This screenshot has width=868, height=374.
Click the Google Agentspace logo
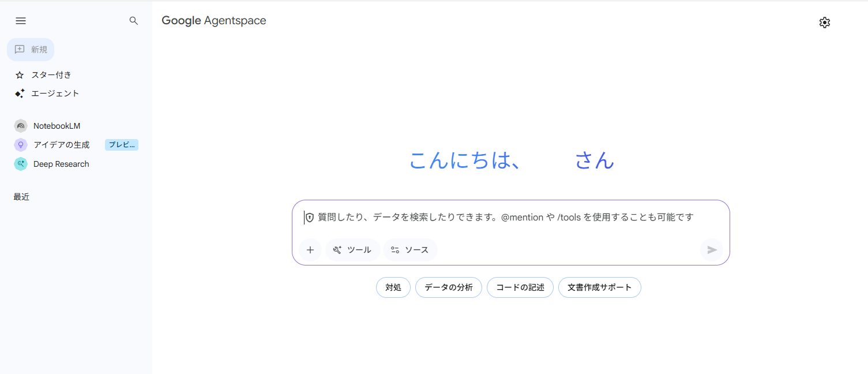coord(213,20)
